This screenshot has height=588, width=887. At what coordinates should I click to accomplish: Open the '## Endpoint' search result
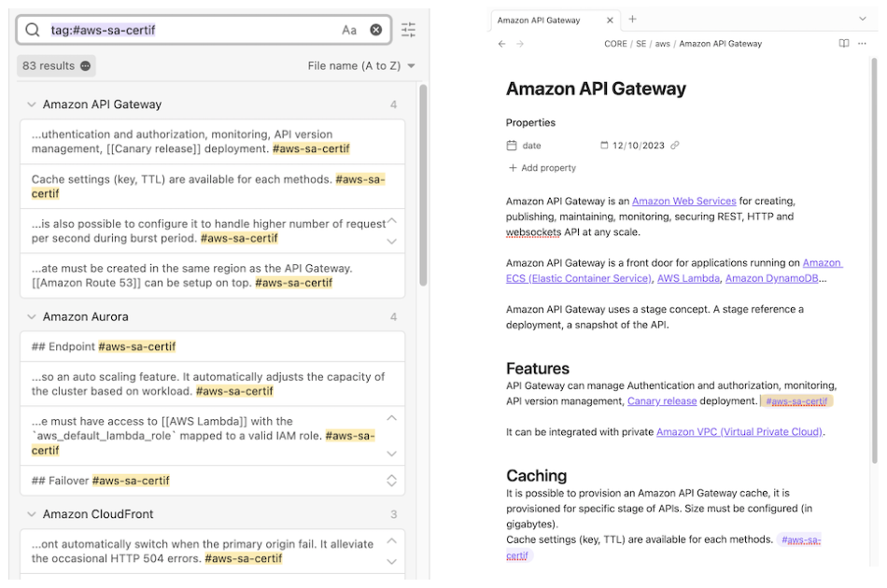pos(213,346)
